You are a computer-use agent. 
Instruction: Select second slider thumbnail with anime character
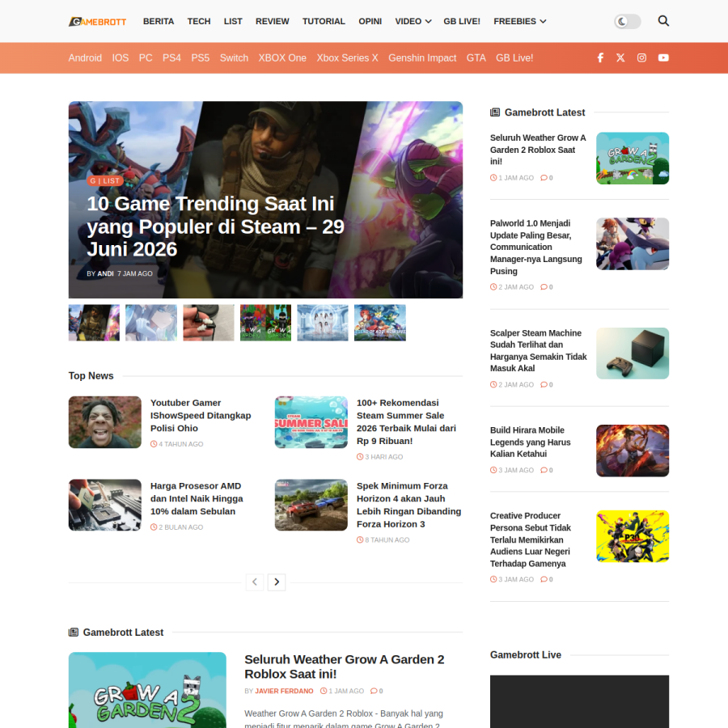(151, 323)
